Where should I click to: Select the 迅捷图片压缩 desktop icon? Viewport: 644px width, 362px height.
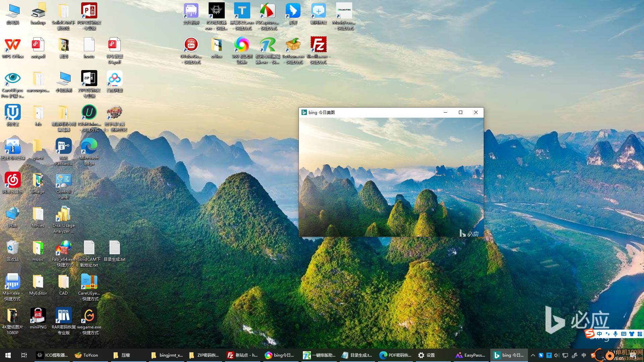tap(13, 149)
